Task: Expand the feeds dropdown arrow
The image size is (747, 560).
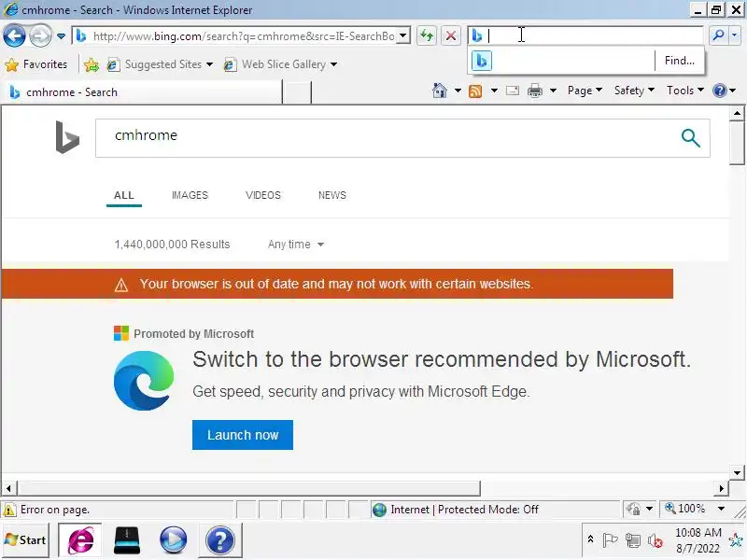Action: coord(494,91)
